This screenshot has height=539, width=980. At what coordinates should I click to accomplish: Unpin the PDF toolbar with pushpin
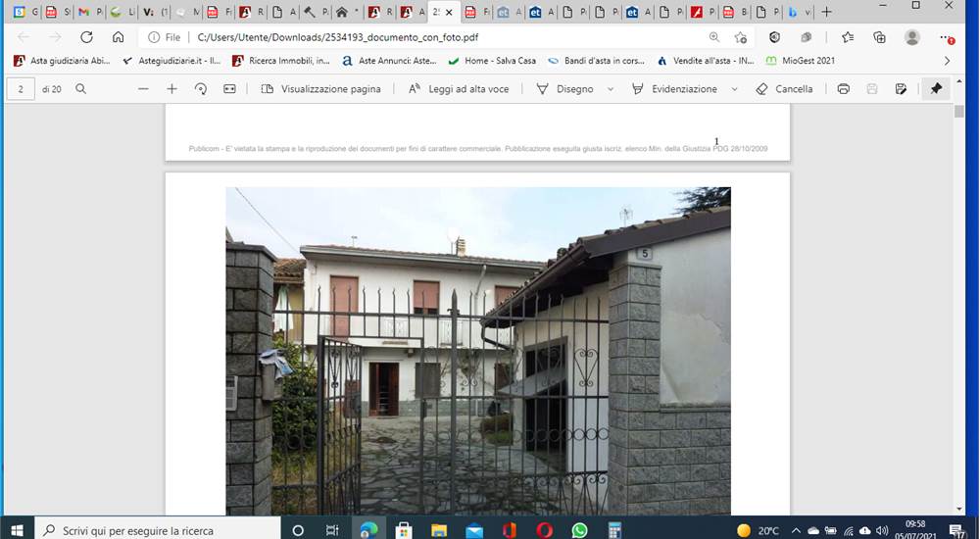point(936,89)
